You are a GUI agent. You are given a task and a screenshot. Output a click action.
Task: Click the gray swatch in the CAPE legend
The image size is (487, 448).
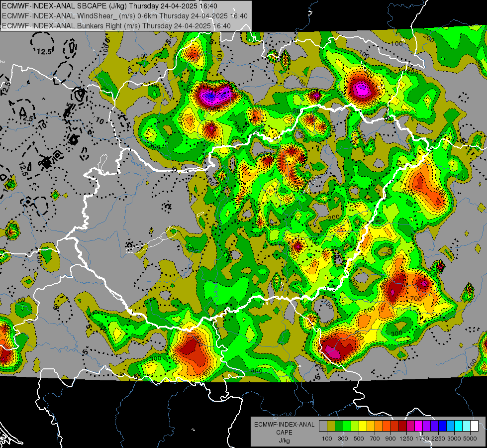[x=323, y=426]
